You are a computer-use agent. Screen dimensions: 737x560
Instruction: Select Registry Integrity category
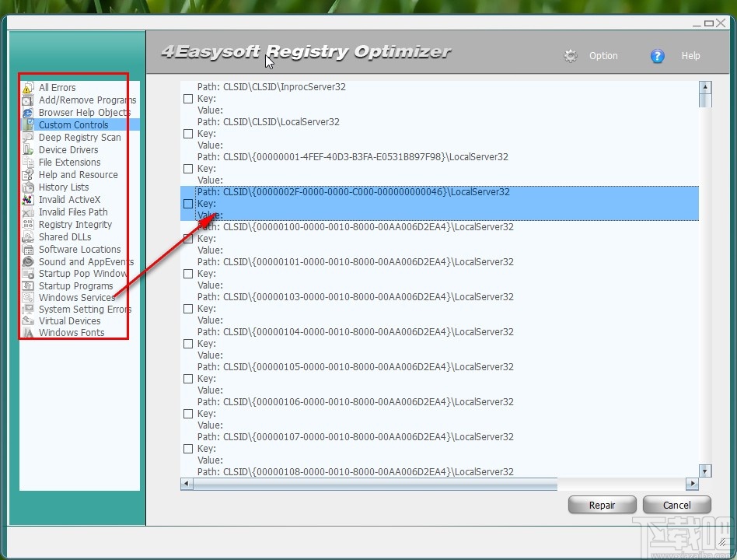coord(75,225)
